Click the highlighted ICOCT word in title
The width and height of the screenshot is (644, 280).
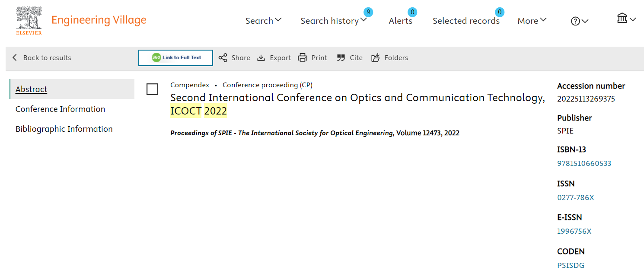point(186,111)
